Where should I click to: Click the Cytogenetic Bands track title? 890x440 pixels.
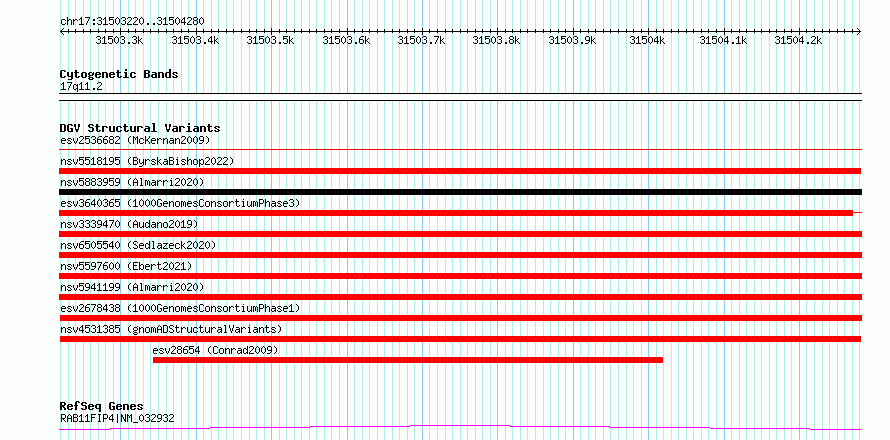119,74
